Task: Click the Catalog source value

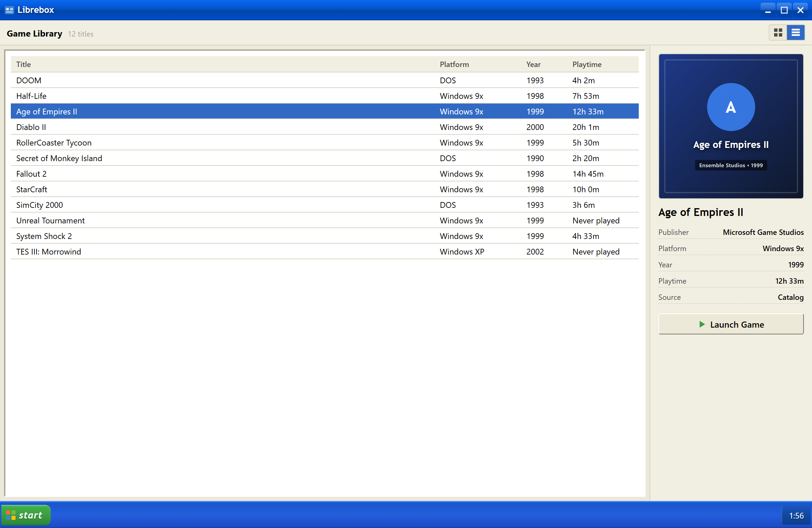Action: click(x=790, y=297)
